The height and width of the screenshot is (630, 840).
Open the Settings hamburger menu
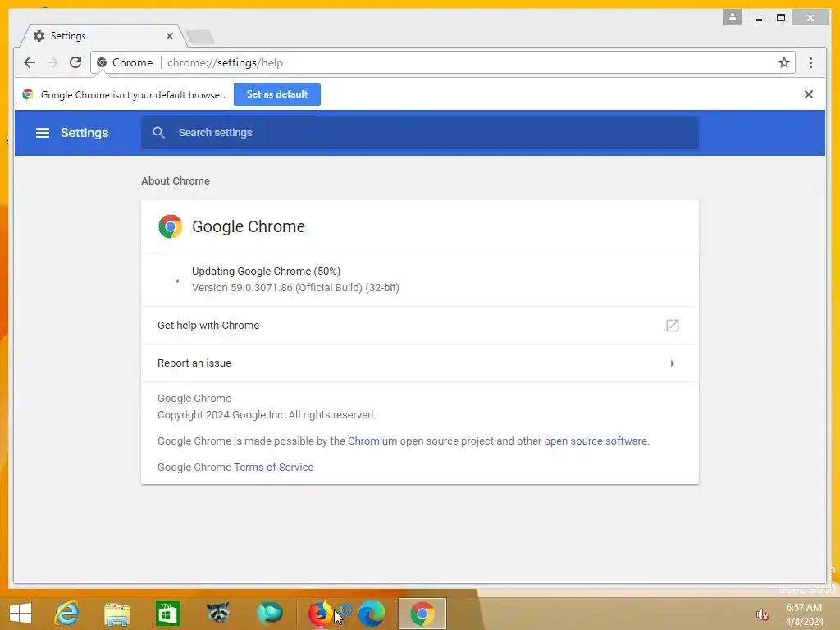click(43, 133)
